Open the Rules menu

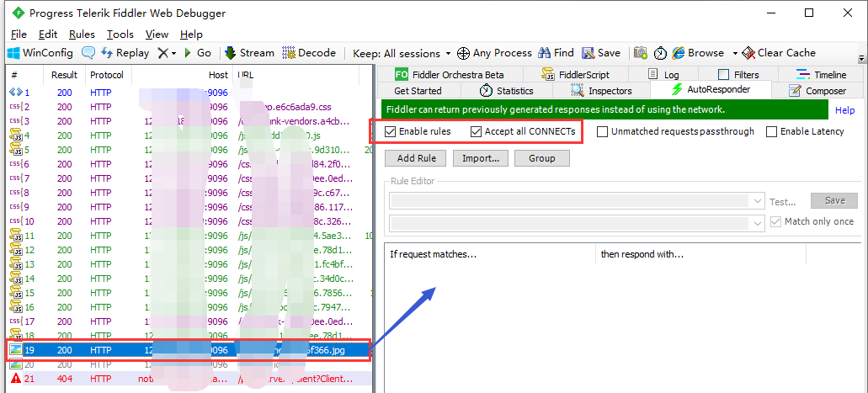pyautogui.click(x=82, y=35)
